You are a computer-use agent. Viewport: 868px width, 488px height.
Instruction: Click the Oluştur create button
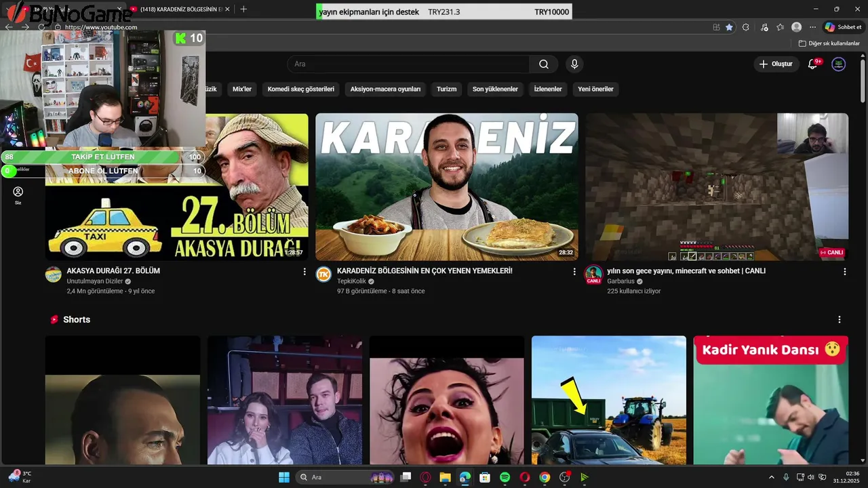(x=775, y=64)
